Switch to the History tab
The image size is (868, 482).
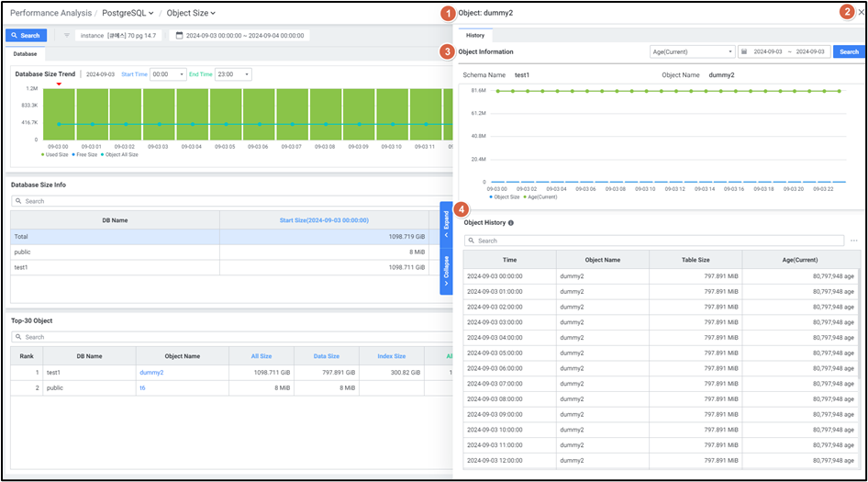pyautogui.click(x=475, y=35)
